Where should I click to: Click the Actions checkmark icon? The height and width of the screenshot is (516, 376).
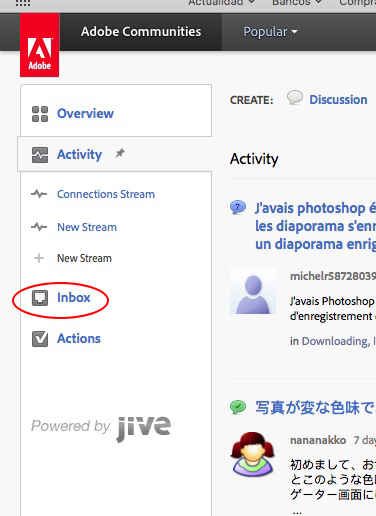(40, 339)
